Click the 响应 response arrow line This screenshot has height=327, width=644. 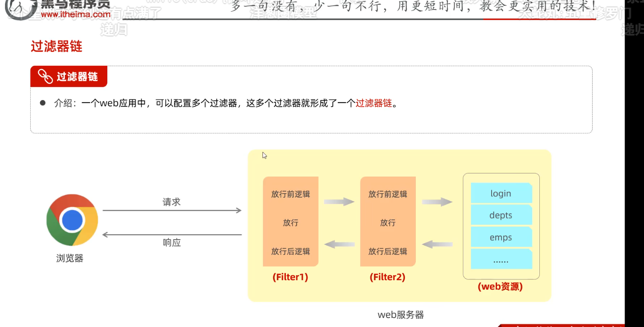(x=172, y=235)
